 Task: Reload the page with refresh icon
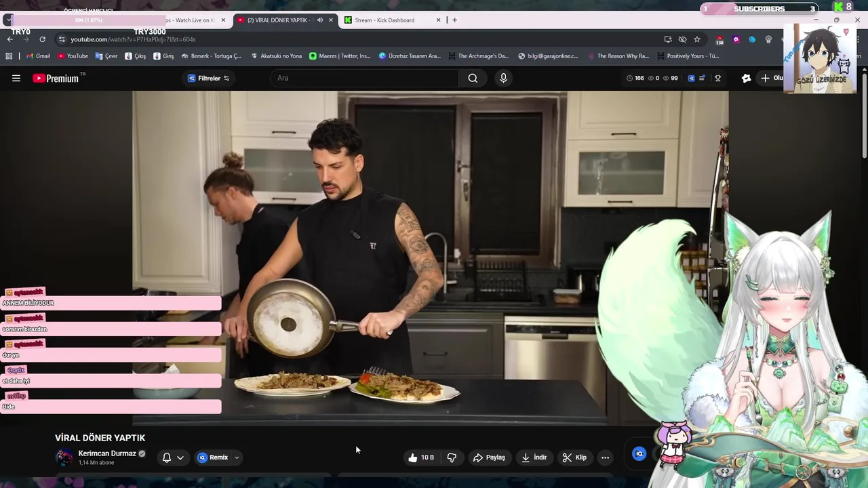[x=42, y=39]
